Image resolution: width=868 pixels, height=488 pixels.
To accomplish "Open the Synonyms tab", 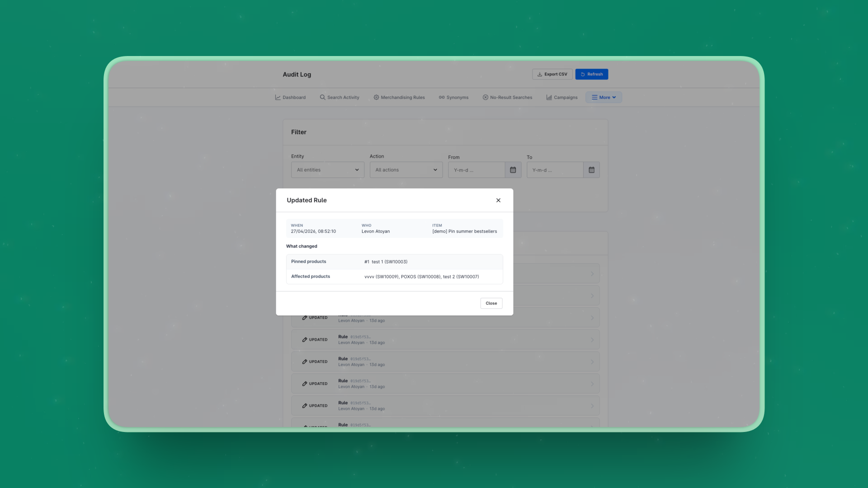I will click(453, 97).
